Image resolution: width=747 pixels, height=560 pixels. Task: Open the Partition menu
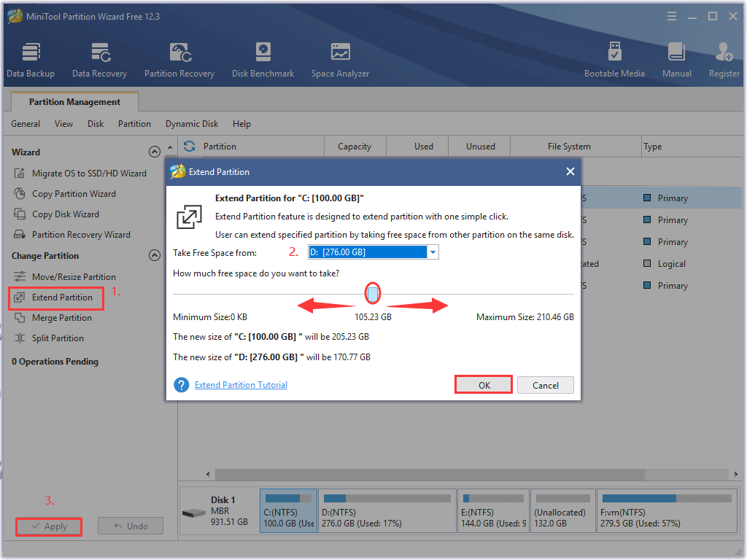coord(134,124)
